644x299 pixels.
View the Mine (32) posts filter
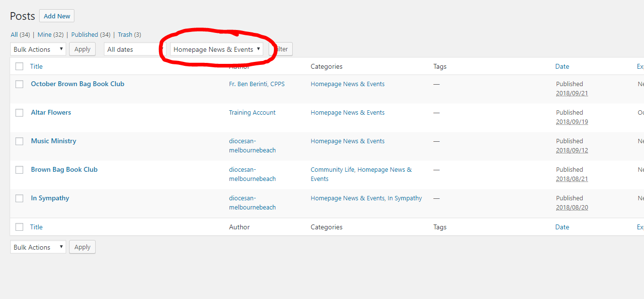point(44,35)
